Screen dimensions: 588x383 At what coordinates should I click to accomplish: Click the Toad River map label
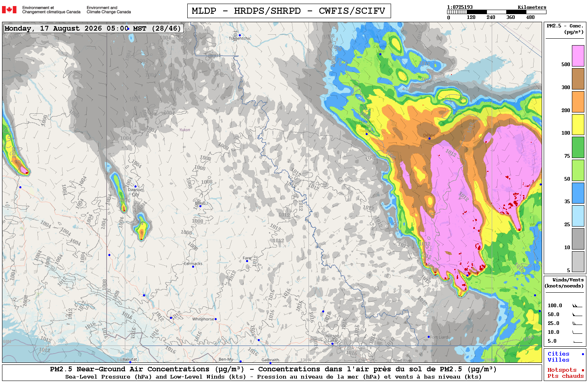(403, 360)
